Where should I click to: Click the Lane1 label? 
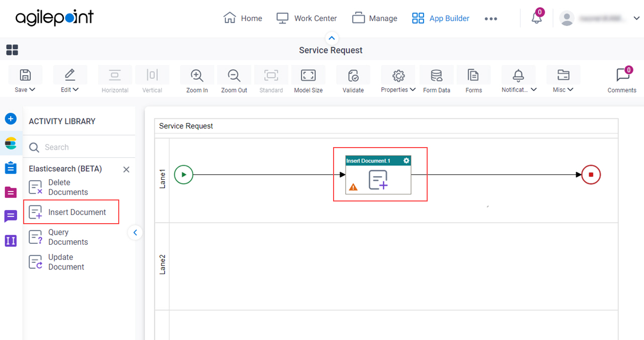point(163,179)
